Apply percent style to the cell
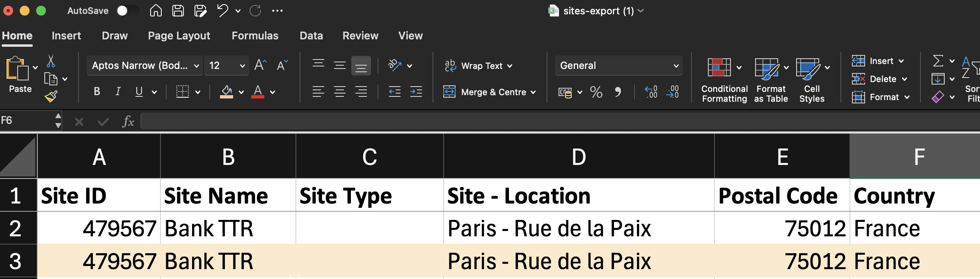Viewport: 980px width, 279px height. (x=596, y=92)
